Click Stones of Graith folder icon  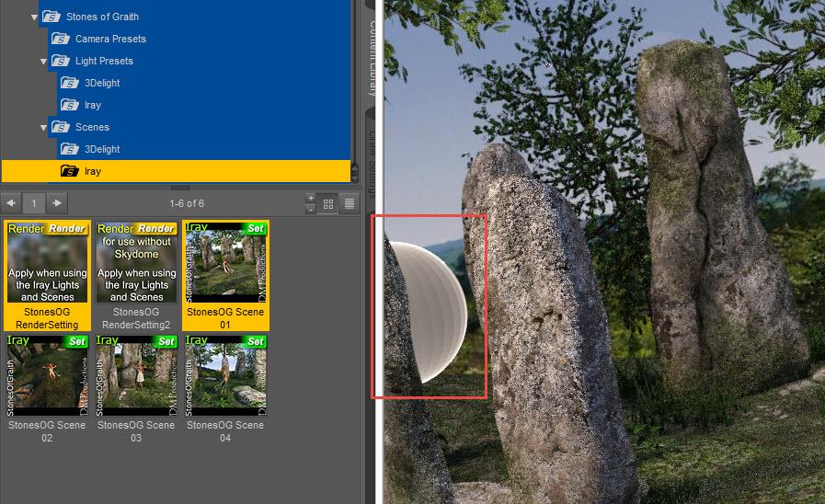51,17
